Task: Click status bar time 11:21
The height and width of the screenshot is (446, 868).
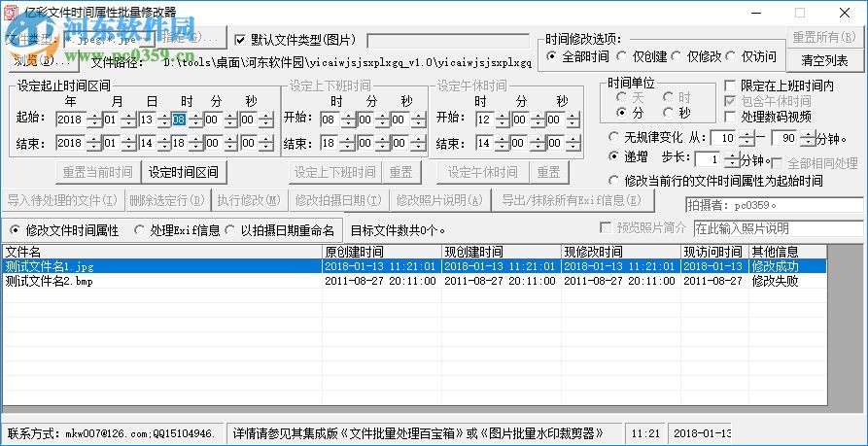Action: [x=643, y=432]
